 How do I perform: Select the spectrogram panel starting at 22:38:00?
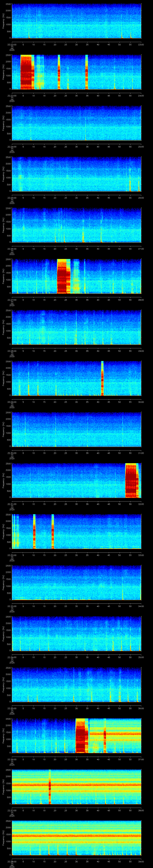(x=76, y=838)
